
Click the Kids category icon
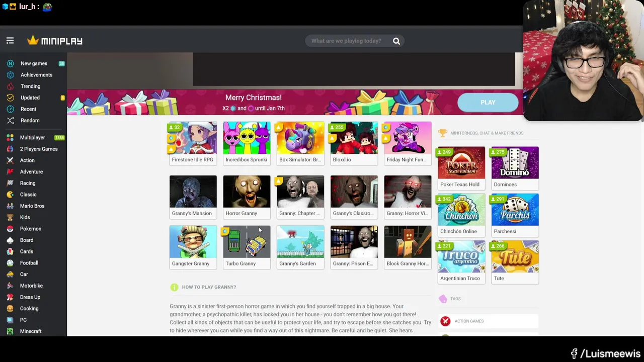[x=10, y=217]
